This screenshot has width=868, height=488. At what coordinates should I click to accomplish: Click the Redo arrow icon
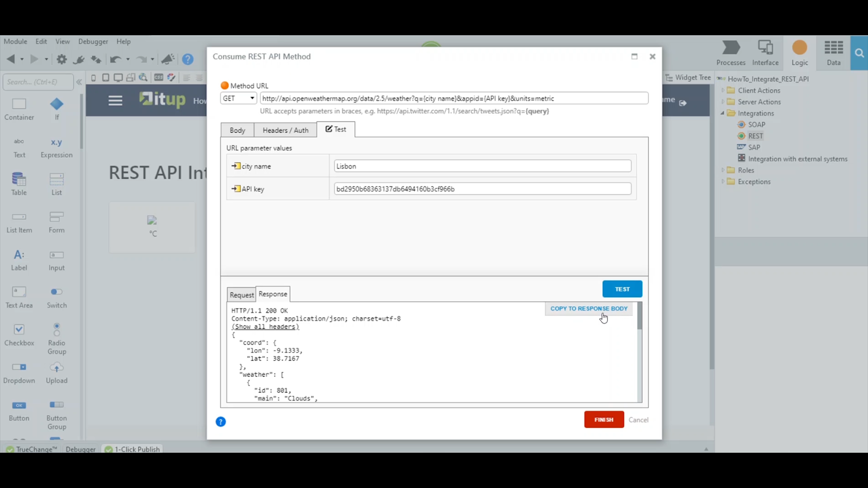point(142,59)
